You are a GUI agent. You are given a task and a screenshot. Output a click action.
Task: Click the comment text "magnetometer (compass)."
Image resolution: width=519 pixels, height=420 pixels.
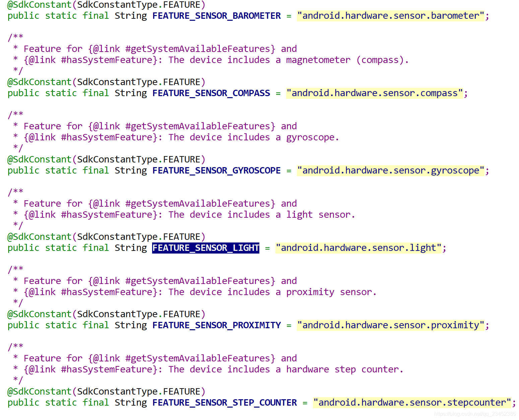[x=347, y=60]
